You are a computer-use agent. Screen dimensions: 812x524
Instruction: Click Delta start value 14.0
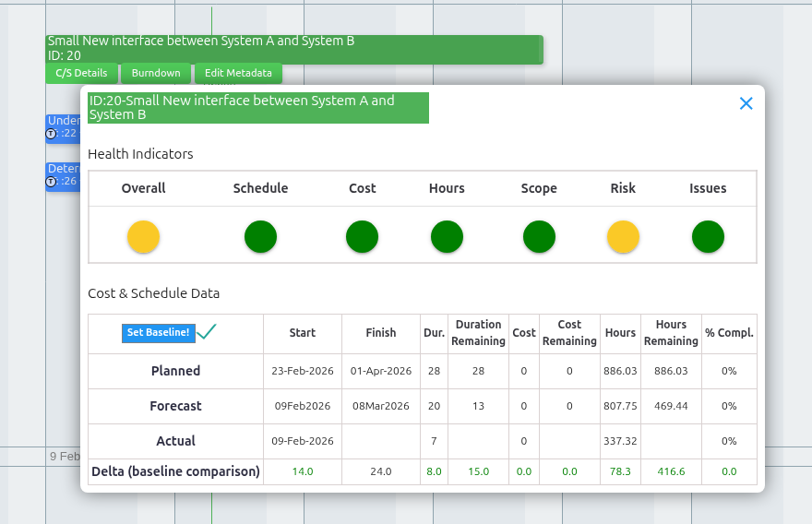303,471
